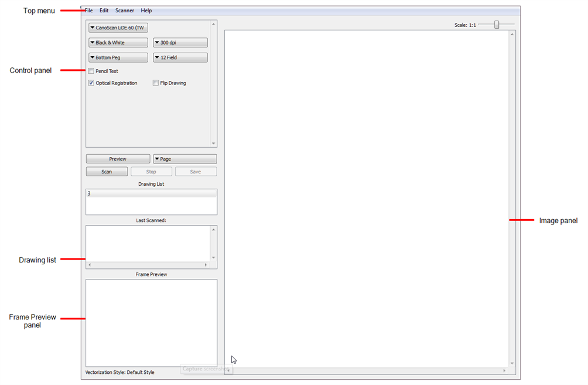Start scanning with the Scan button
This screenshot has height=385, width=588.
pyautogui.click(x=107, y=171)
